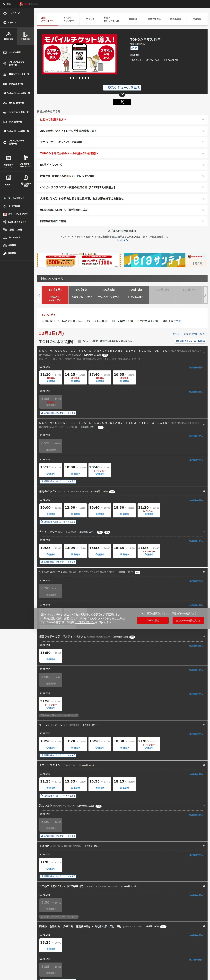This screenshot has width=210, height=980.
Task: Open 企業情報 in sidebar
Action: pos(10,245)
